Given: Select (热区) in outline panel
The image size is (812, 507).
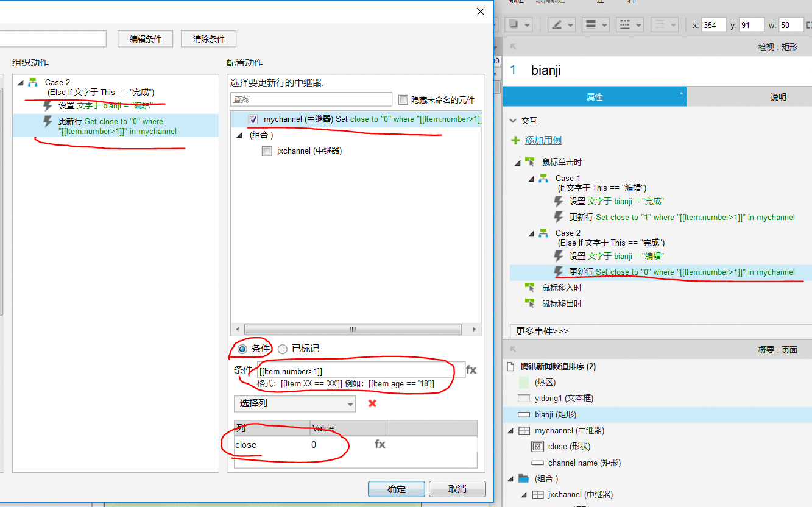Looking at the screenshot, I should [545, 383].
